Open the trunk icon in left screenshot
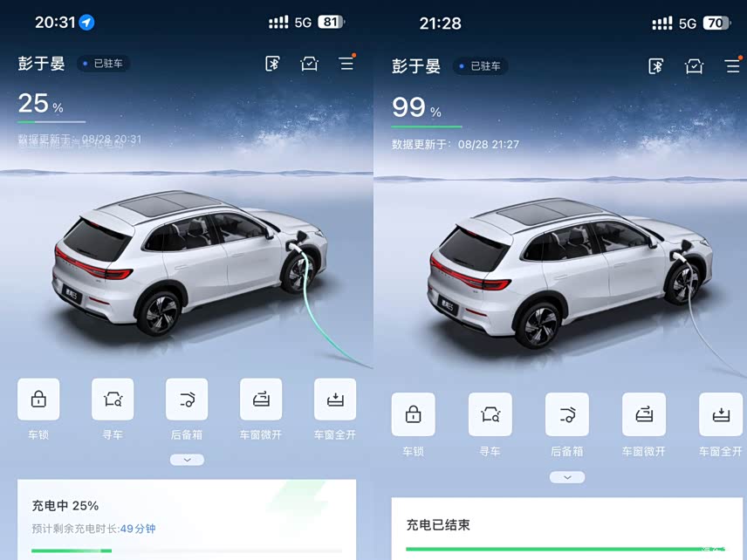 (187, 399)
